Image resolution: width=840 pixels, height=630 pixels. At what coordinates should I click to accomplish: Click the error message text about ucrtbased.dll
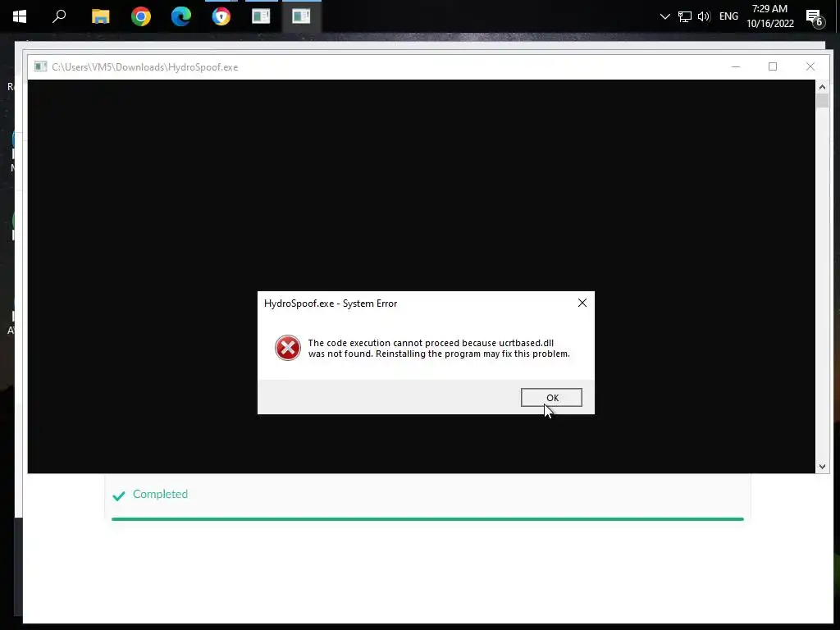439,348
